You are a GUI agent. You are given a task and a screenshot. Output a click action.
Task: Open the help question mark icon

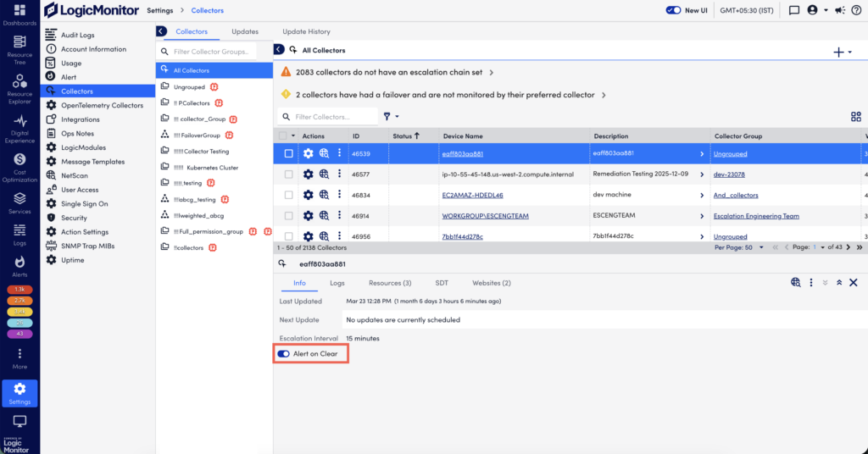coord(856,10)
